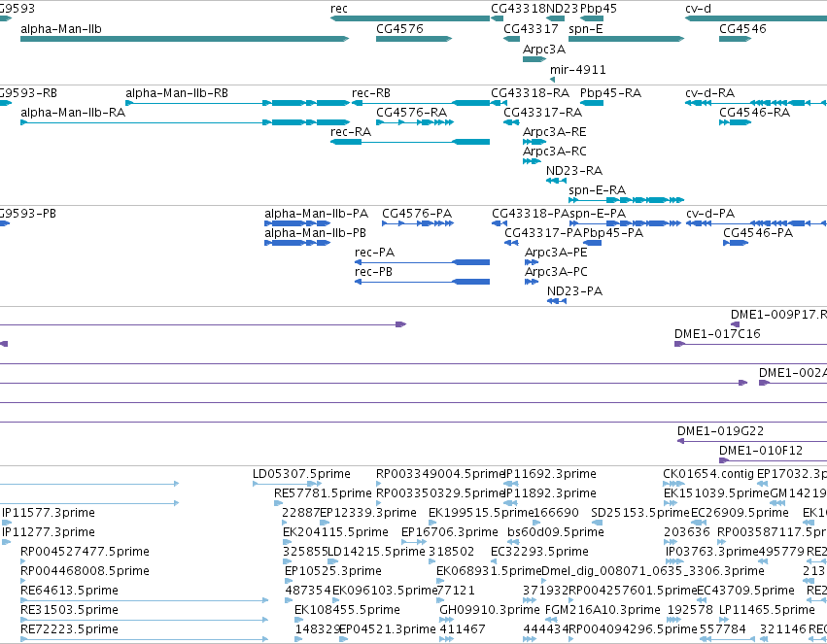Click the CG4546 gene label
Viewport: 827px width, 644px height.
coord(742,28)
